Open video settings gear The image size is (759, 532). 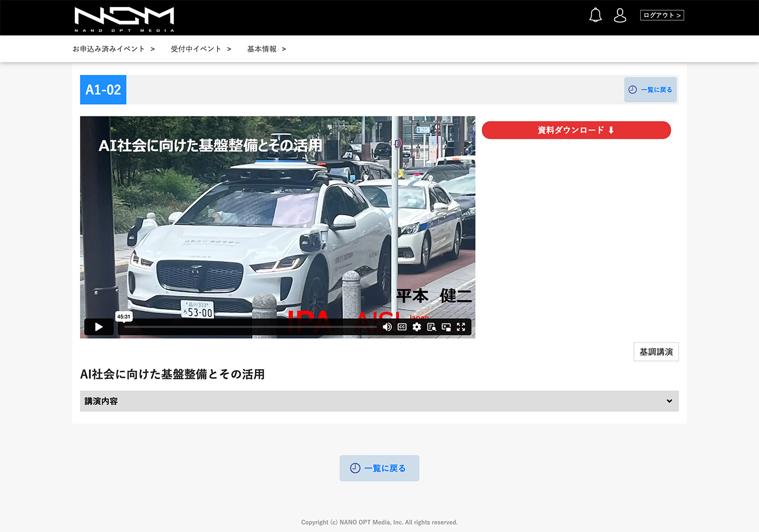coord(417,327)
